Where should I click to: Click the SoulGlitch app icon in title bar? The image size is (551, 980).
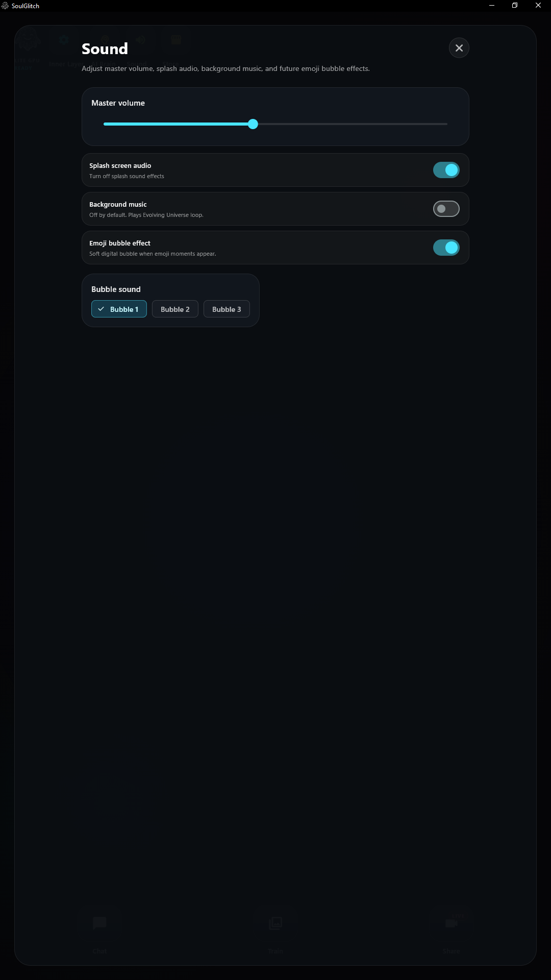tap(5, 6)
